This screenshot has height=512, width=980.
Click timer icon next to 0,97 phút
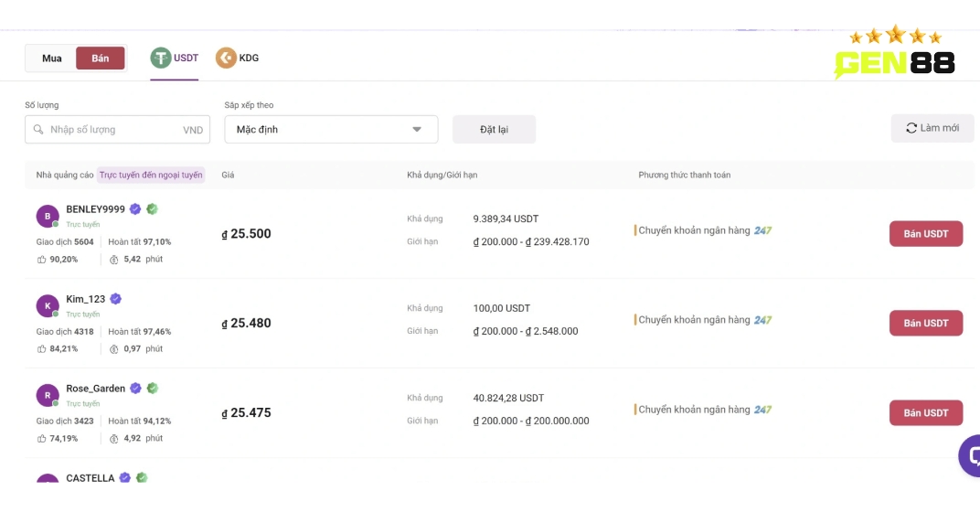click(x=113, y=349)
